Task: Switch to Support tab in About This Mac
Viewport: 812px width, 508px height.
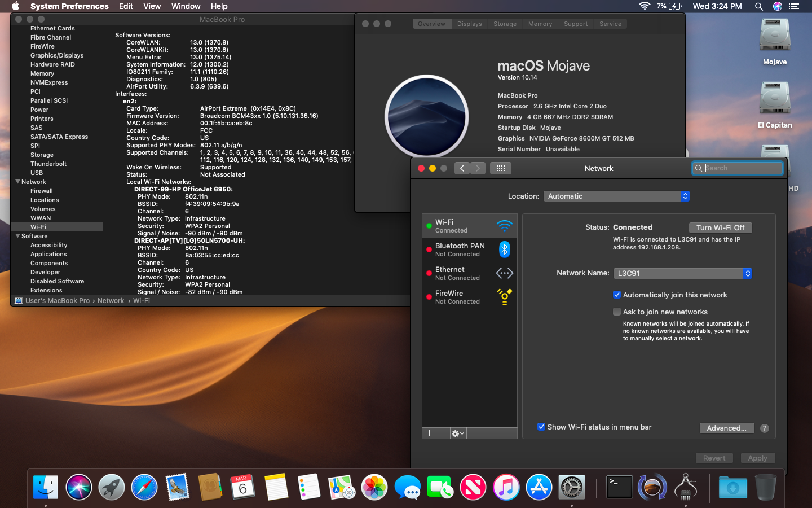Action: 576,24
